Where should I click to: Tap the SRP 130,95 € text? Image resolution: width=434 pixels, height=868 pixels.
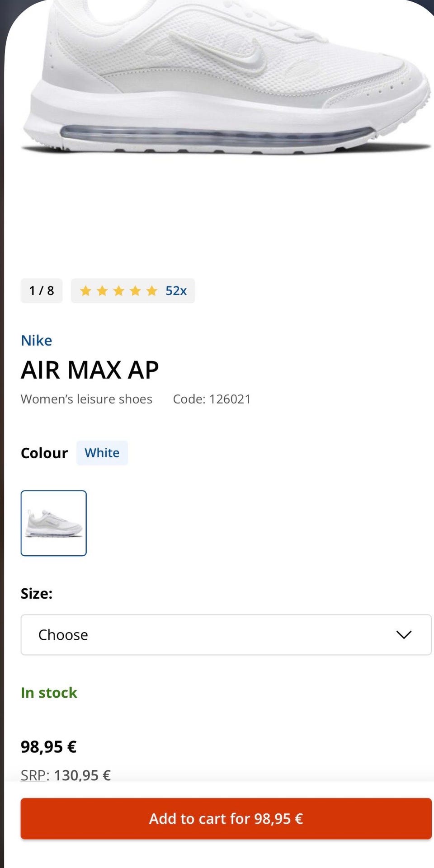click(66, 775)
